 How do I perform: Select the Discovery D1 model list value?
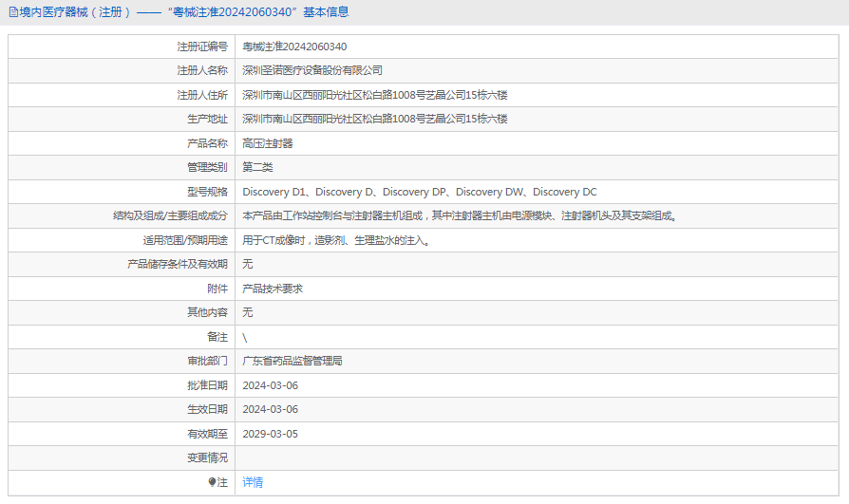(x=420, y=192)
